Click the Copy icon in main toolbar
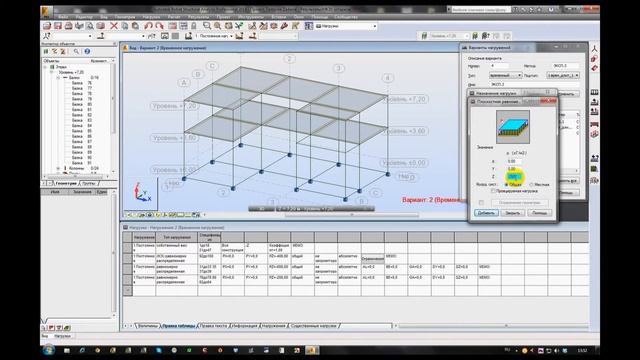640x360 pixels. 124,26
